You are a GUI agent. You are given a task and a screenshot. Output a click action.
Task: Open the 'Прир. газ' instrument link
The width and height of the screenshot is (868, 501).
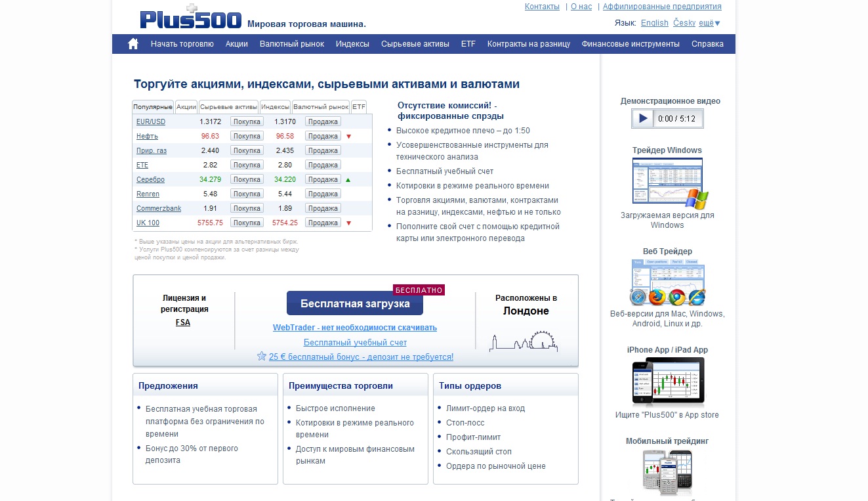[152, 150]
